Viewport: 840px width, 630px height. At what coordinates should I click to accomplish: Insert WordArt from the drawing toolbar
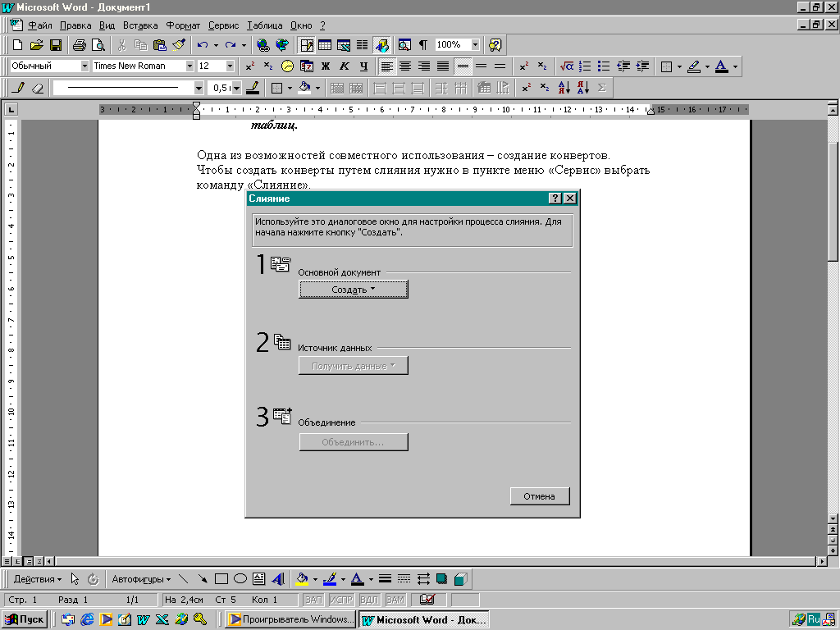(x=277, y=578)
